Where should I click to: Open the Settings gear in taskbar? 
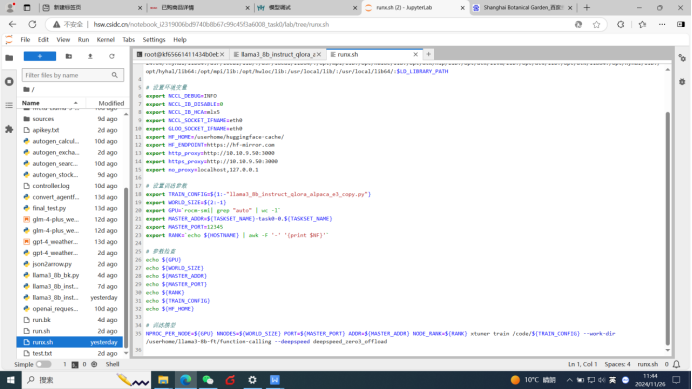coord(252,380)
